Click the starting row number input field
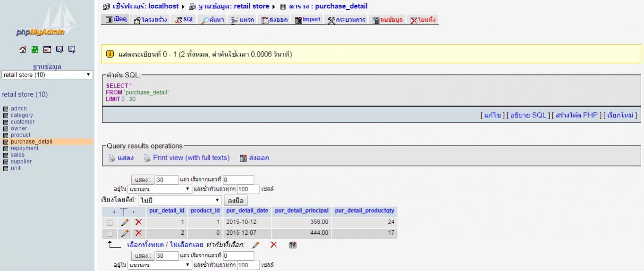644x271 pixels. [238, 180]
